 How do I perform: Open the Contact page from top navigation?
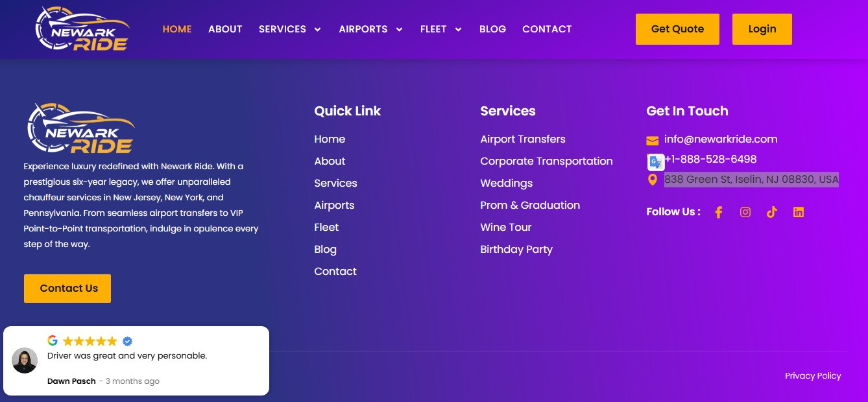point(547,29)
